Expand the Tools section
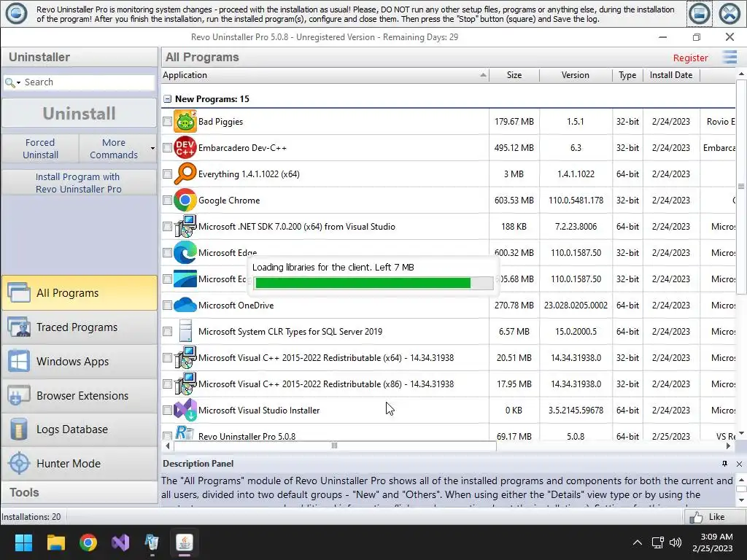The height and width of the screenshot is (560, 747). (80, 492)
